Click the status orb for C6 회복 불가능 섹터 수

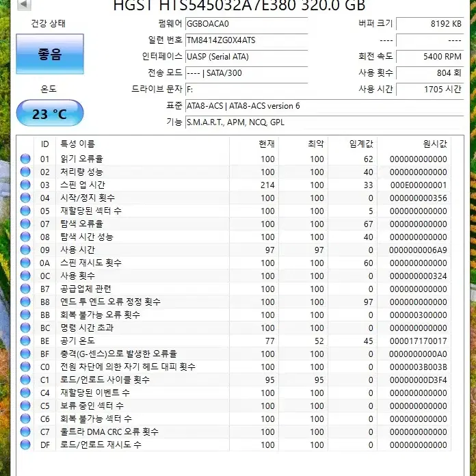[x=25, y=419]
